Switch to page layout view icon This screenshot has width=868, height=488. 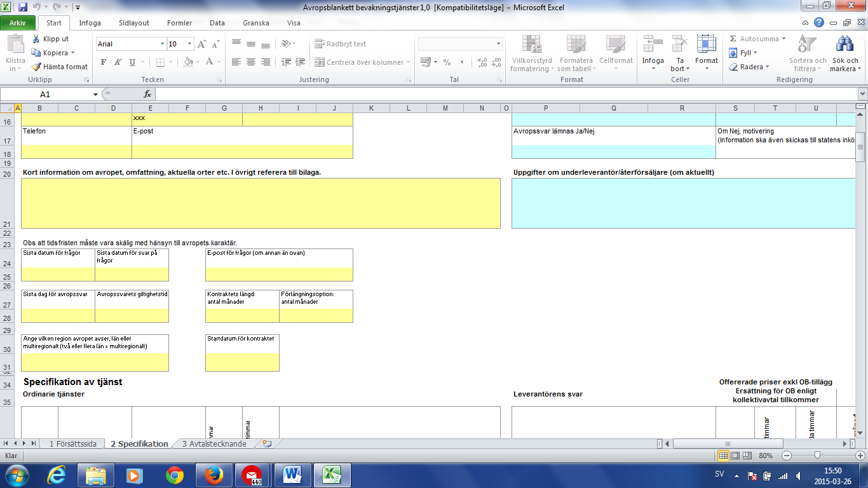[x=735, y=456]
